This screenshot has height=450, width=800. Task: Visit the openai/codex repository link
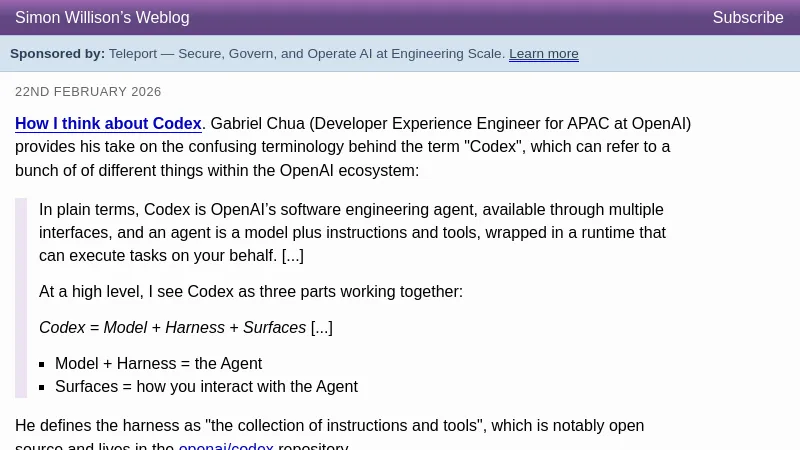(x=225, y=446)
